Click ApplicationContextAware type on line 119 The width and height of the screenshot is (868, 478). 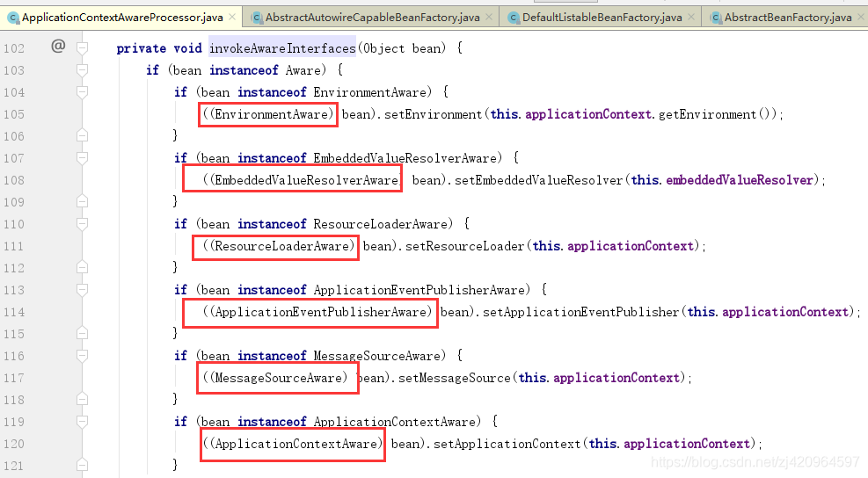(394, 422)
